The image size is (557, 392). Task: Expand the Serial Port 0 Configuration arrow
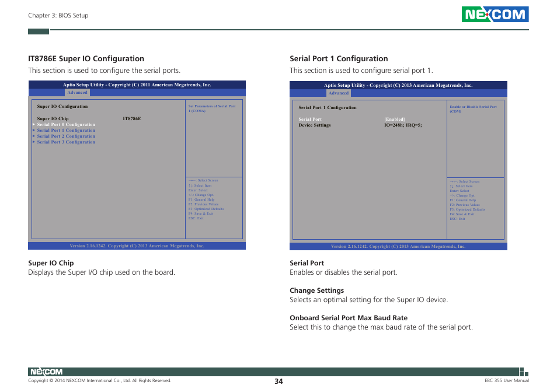34,124
